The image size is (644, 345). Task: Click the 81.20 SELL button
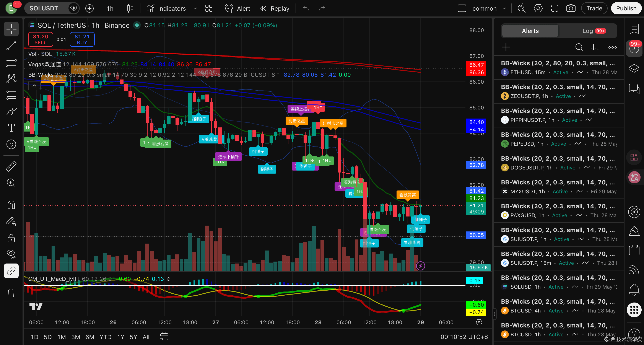[41, 39]
